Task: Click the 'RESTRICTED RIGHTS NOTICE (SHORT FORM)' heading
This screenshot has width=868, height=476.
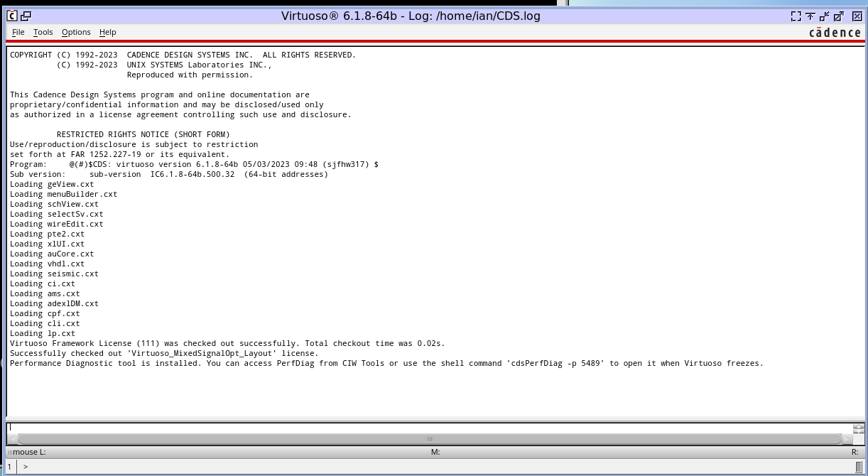Action: [x=143, y=134]
